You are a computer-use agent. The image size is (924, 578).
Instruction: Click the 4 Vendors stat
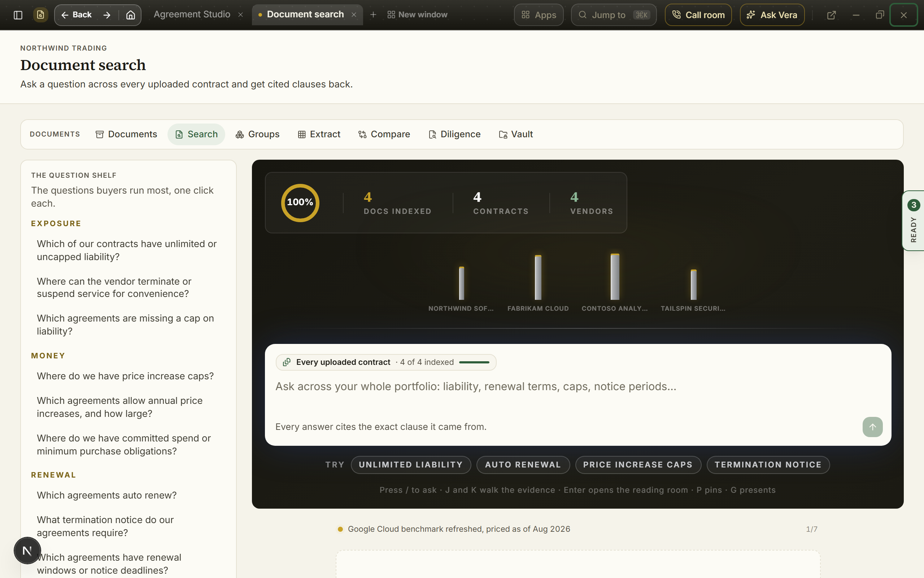592,203
